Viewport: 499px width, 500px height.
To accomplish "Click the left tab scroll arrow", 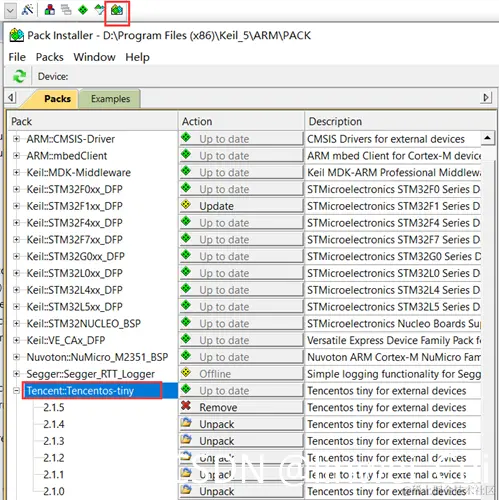I will (11, 98).
